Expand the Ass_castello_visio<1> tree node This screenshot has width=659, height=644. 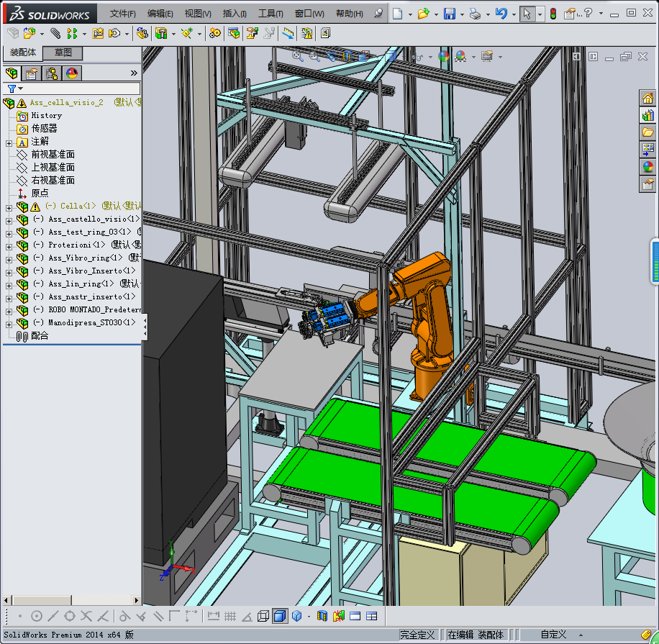pos(9,219)
